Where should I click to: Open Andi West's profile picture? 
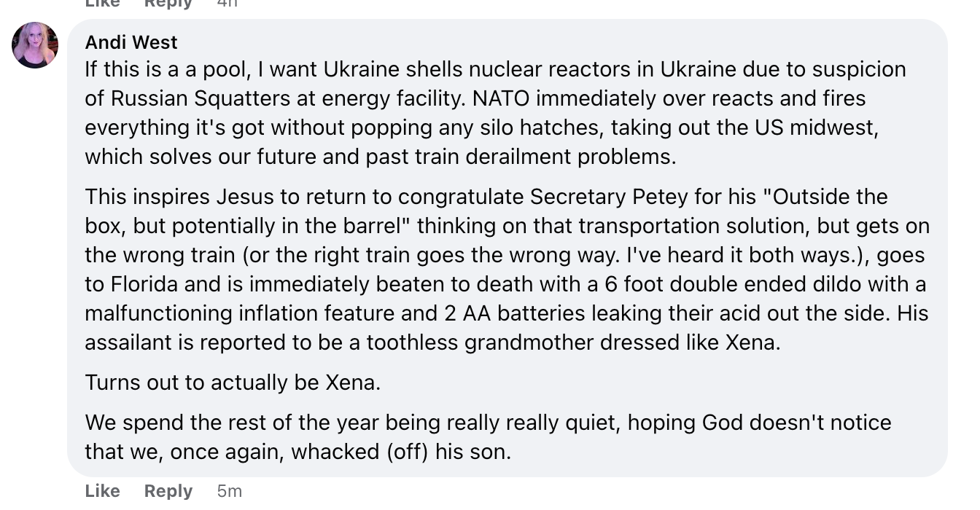pyautogui.click(x=35, y=45)
